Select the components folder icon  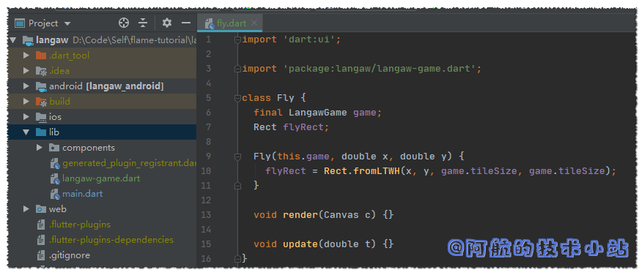(54, 148)
